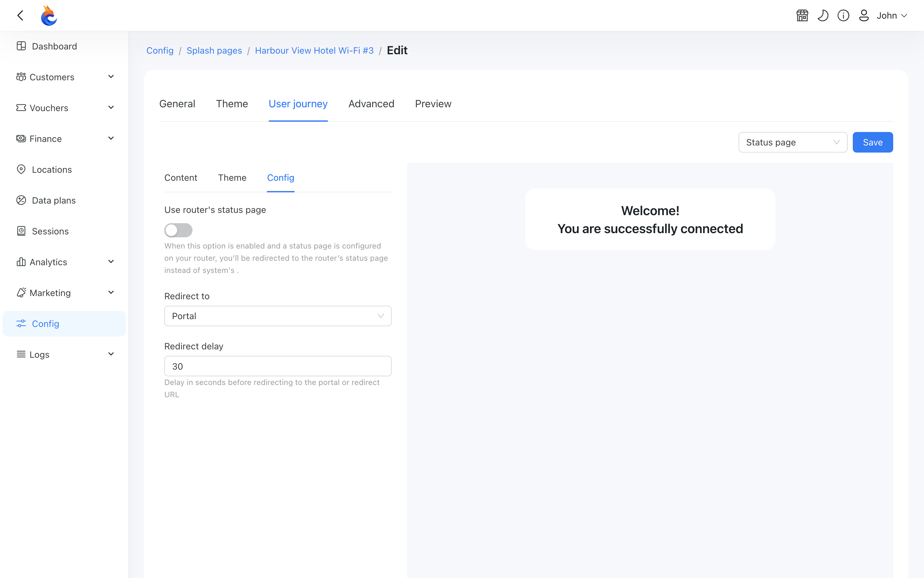Expand the Finance menu chevron
The width and height of the screenshot is (924, 578).
[x=111, y=138]
